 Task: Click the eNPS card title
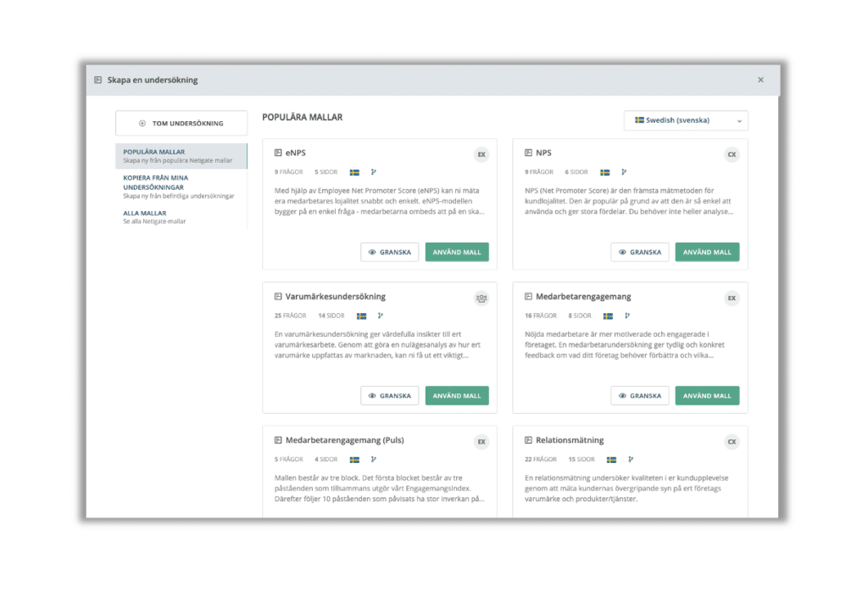click(296, 153)
